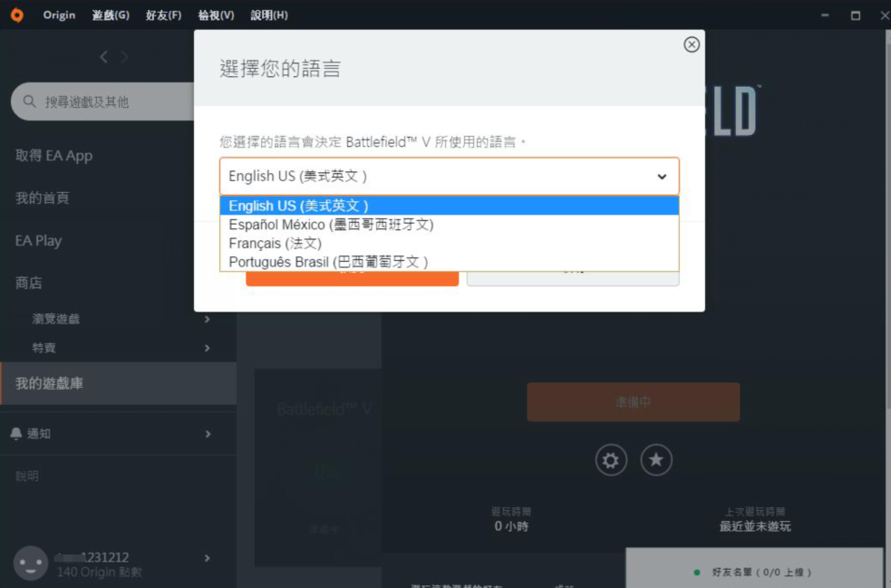
Task: Choose Português Brasil (巴西葡萄牙文)
Action: point(449,262)
